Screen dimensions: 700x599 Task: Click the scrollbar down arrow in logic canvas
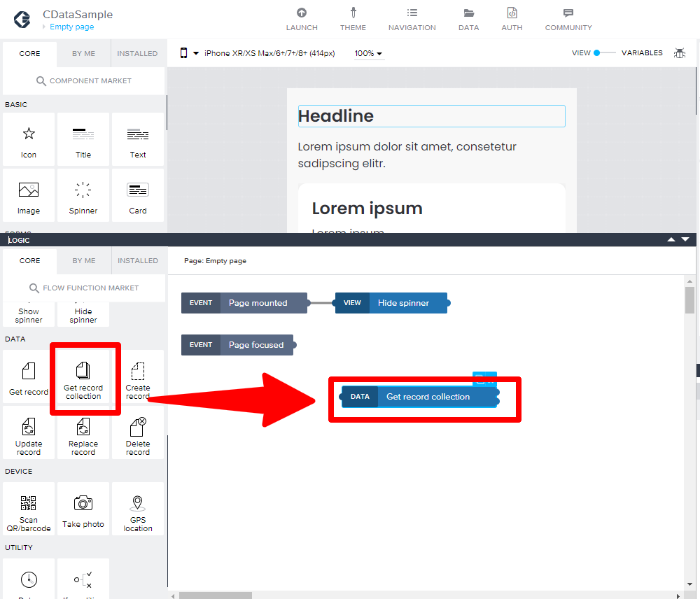click(689, 584)
